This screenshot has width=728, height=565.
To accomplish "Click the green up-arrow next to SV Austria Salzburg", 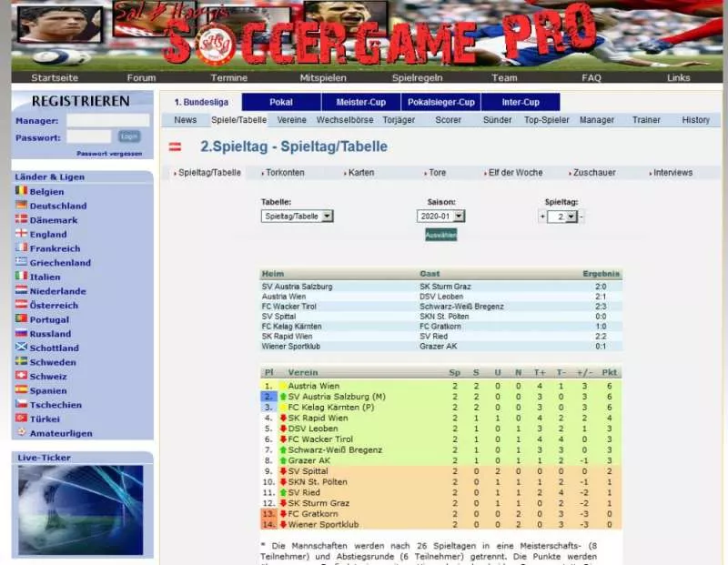I will (284, 397).
